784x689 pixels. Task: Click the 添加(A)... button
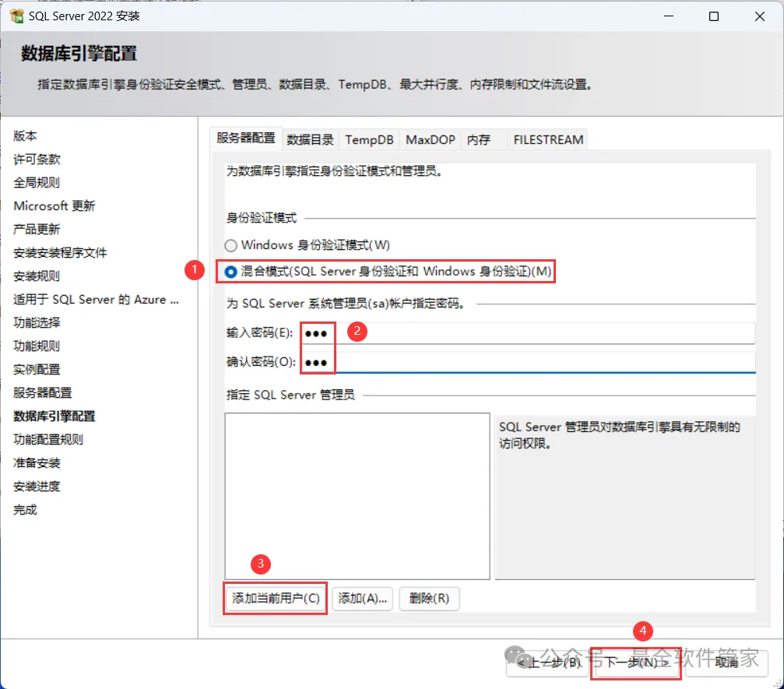(x=363, y=599)
